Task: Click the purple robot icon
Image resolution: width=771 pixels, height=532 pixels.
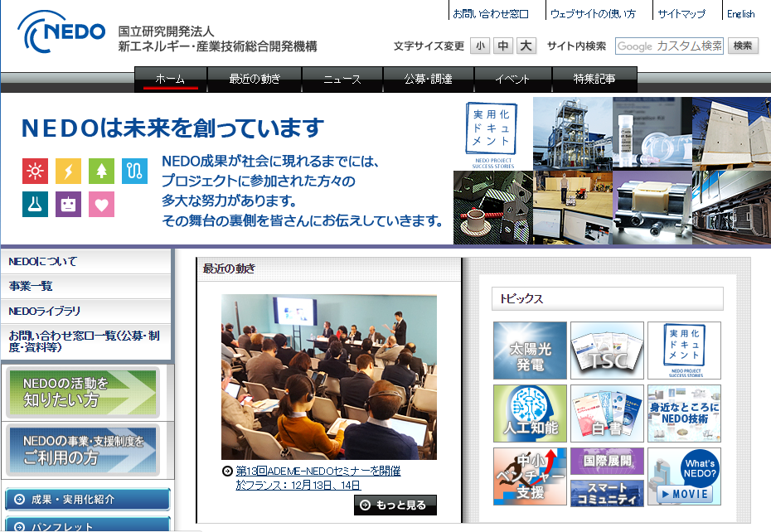Action: tap(68, 204)
